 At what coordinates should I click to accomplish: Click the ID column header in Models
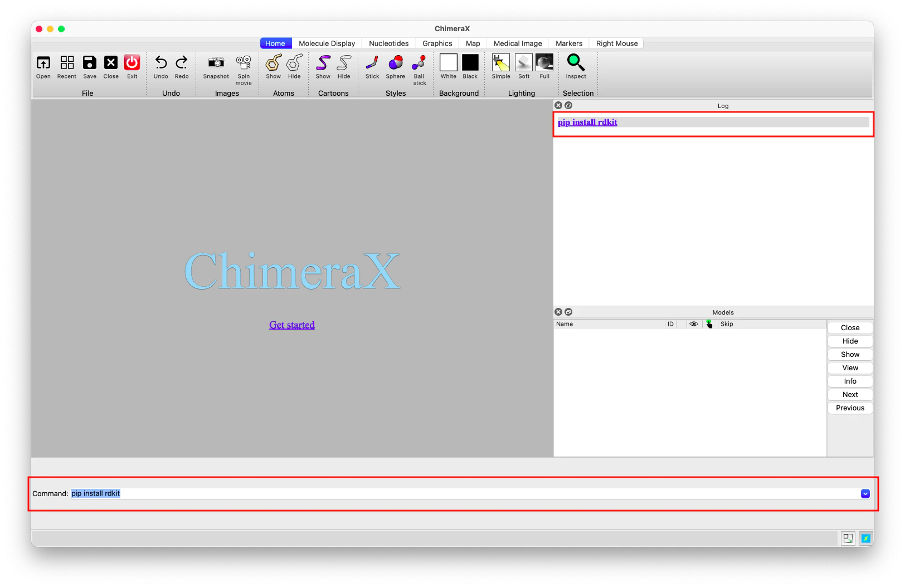671,324
